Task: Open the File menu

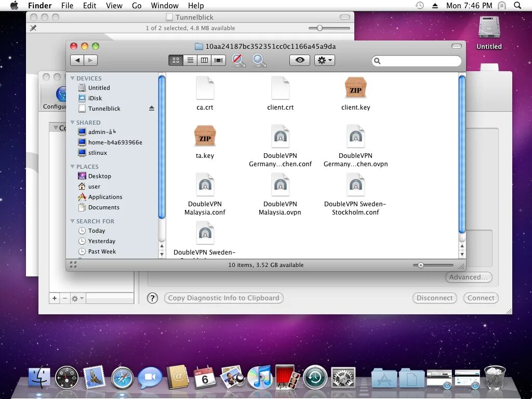Action: [67, 5]
